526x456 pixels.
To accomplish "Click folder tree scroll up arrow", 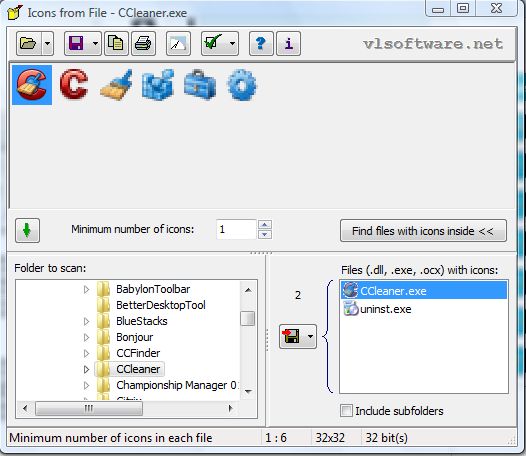I will (248, 290).
